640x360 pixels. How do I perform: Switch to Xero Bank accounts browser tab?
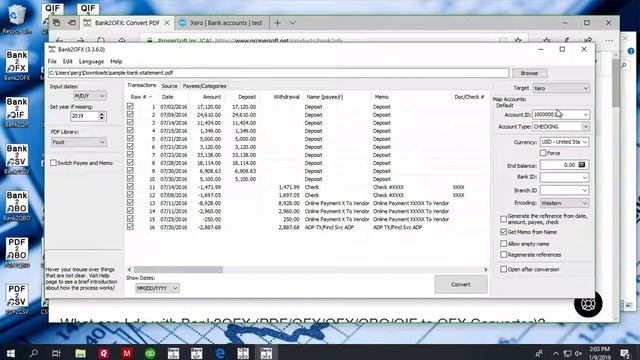coord(221,23)
